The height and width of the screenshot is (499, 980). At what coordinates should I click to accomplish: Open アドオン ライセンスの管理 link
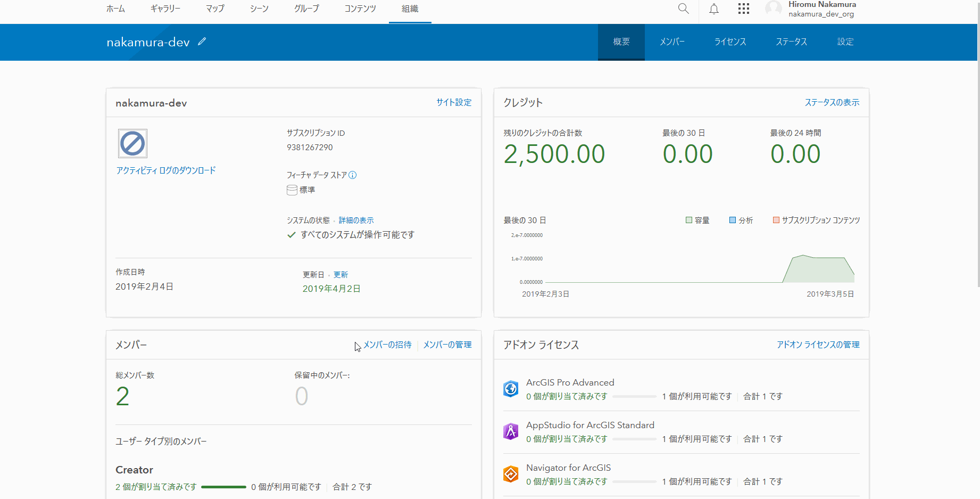(x=818, y=345)
